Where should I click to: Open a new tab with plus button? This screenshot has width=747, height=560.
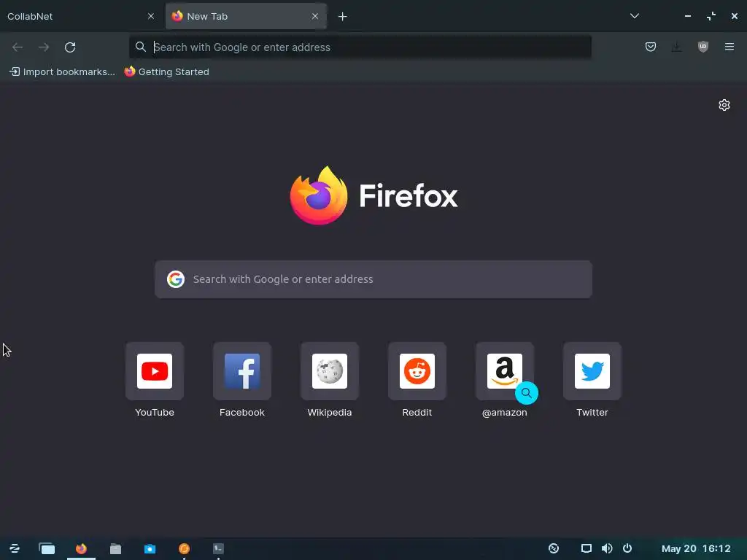coord(343,17)
